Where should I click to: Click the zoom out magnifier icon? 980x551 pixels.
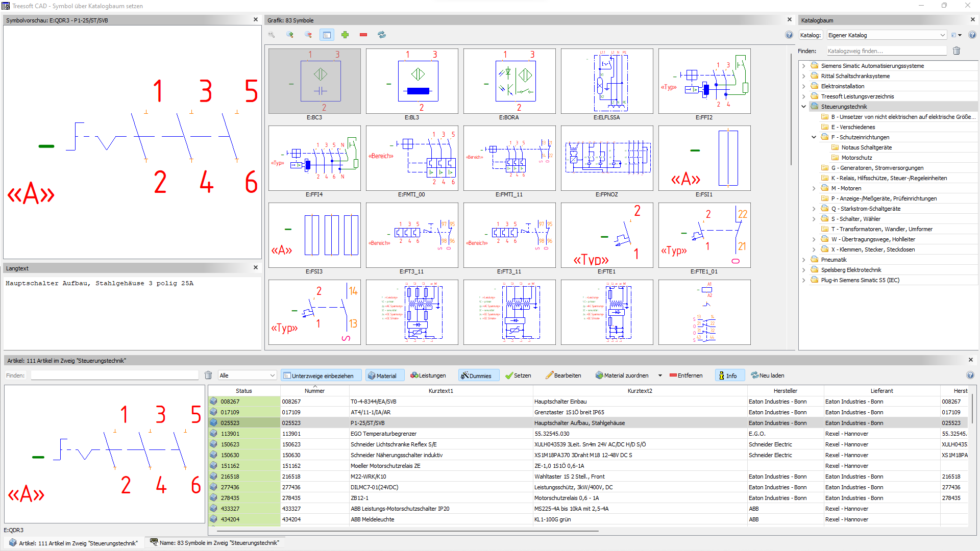(308, 35)
